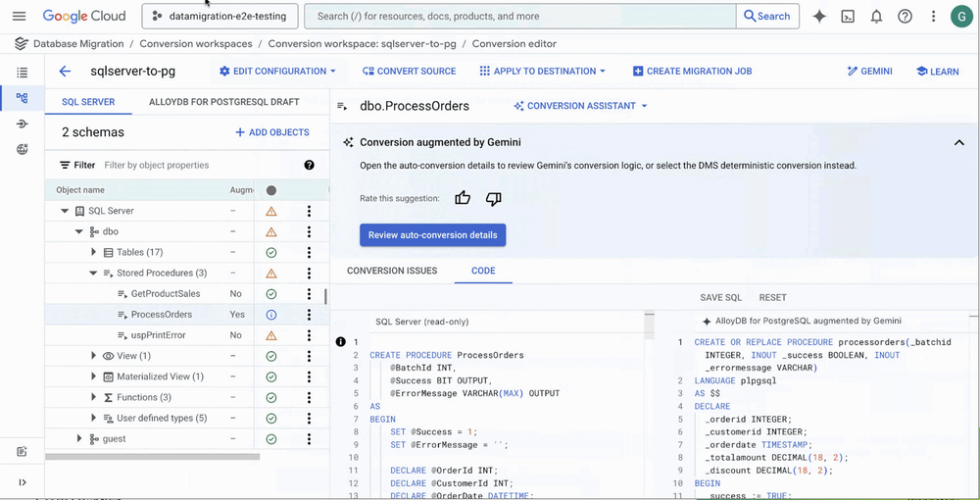The width and height of the screenshot is (980, 500).
Task: Expand the Materialized View (1) node
Action: (94, 376)
